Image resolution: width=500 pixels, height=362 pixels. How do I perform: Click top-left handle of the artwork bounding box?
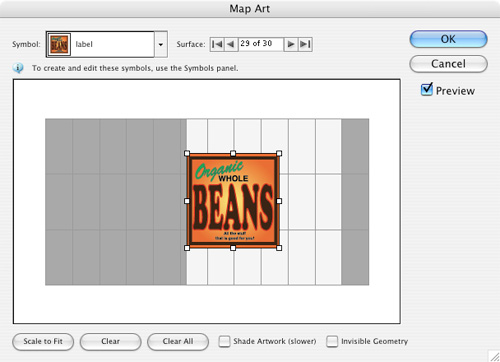(x=187, y=153)
